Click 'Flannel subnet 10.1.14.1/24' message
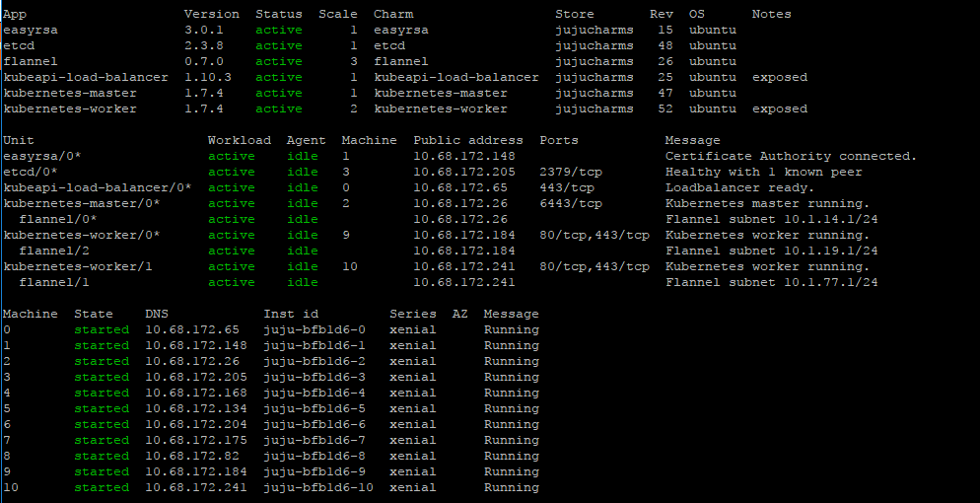This screenshot has height=503, width=980. click(771, 219)
